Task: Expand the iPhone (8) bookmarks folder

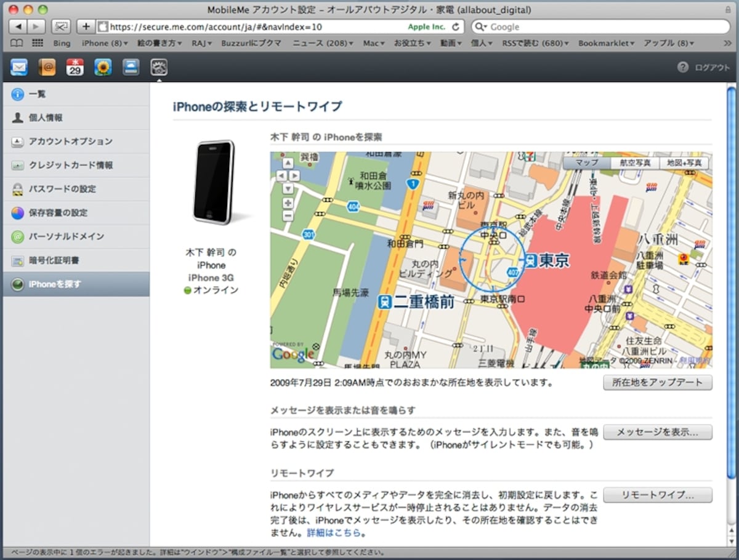Action: tap(105, 43)
